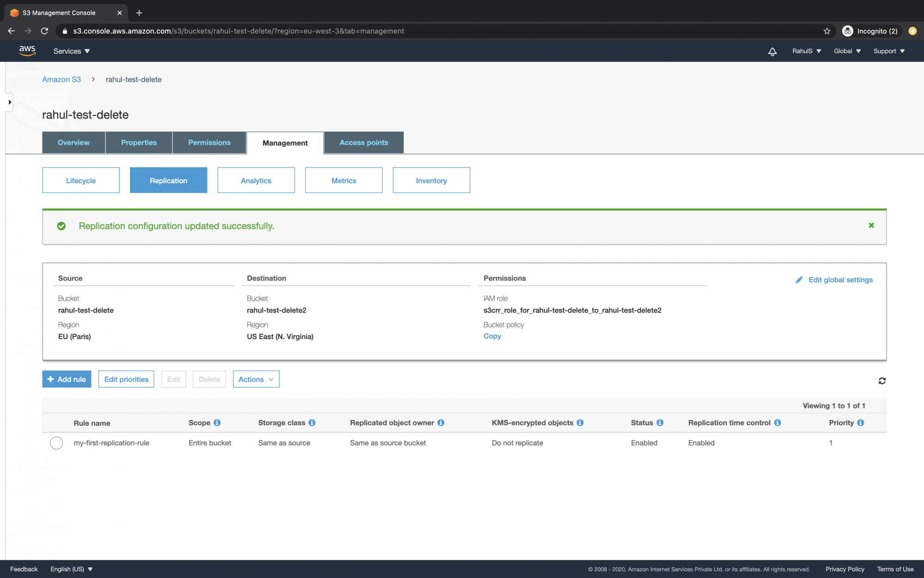Click the Priority info icon

click(x=860, y=423)
